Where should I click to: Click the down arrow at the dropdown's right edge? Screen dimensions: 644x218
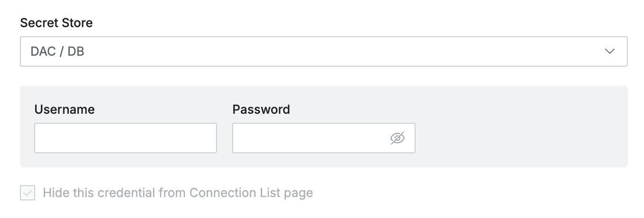(610, 51)
